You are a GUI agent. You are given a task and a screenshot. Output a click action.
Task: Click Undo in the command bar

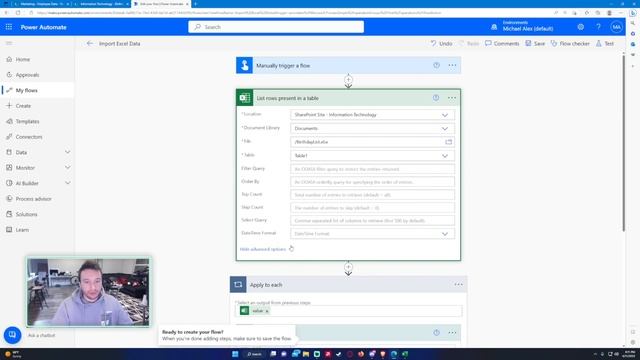coord(441,43)
